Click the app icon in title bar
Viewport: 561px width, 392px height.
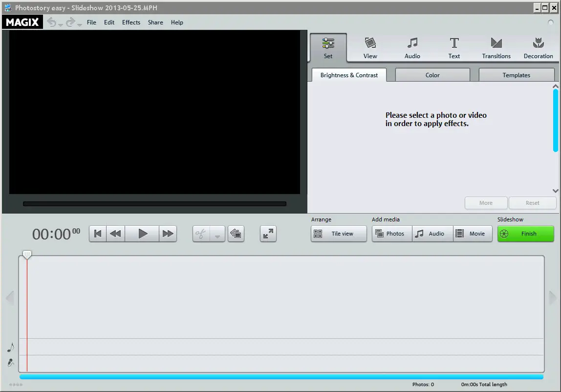pyautogui.click(x=8, y=7)
